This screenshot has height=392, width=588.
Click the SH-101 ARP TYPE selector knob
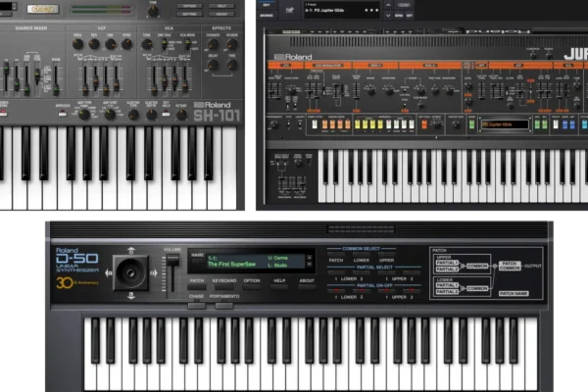[x=84, y=115]
